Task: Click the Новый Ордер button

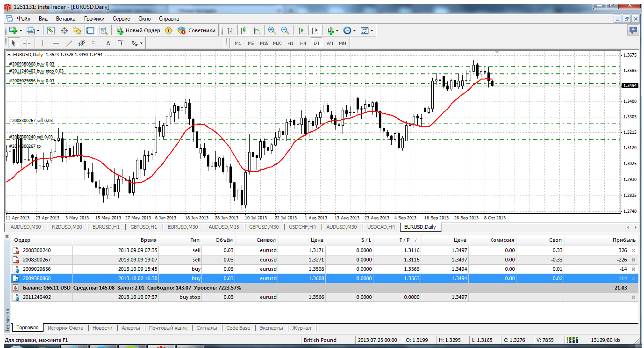Action: (138, 30)
